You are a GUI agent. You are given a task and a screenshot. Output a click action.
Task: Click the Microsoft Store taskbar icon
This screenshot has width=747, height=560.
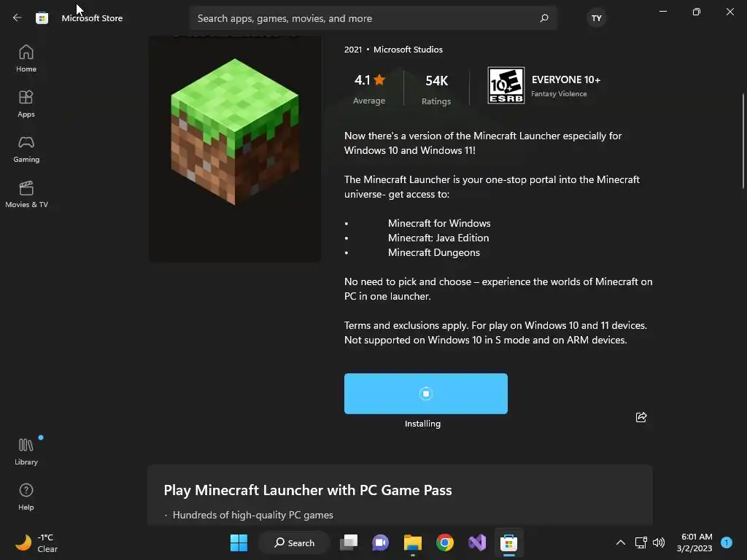point(508,542)
